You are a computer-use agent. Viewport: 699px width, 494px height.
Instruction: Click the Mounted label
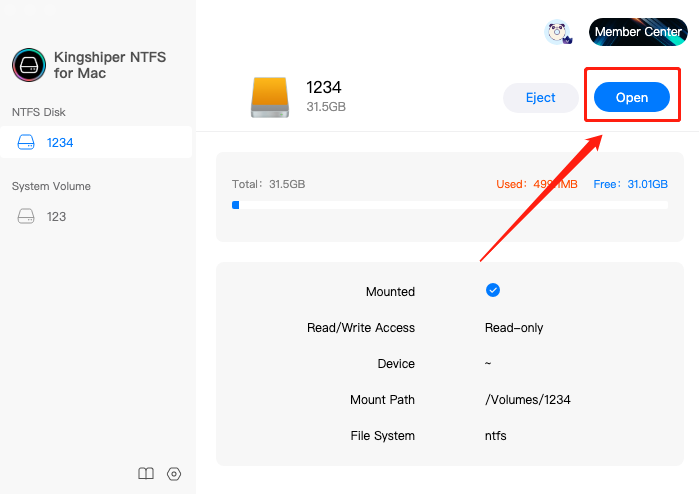coord(390,292)
